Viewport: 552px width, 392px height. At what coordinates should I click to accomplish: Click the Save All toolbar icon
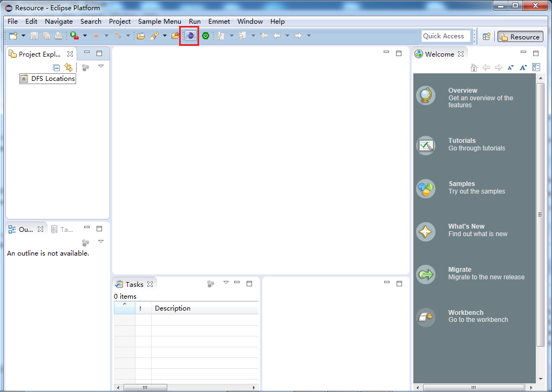pyautogui.click(x=46, y=36)
